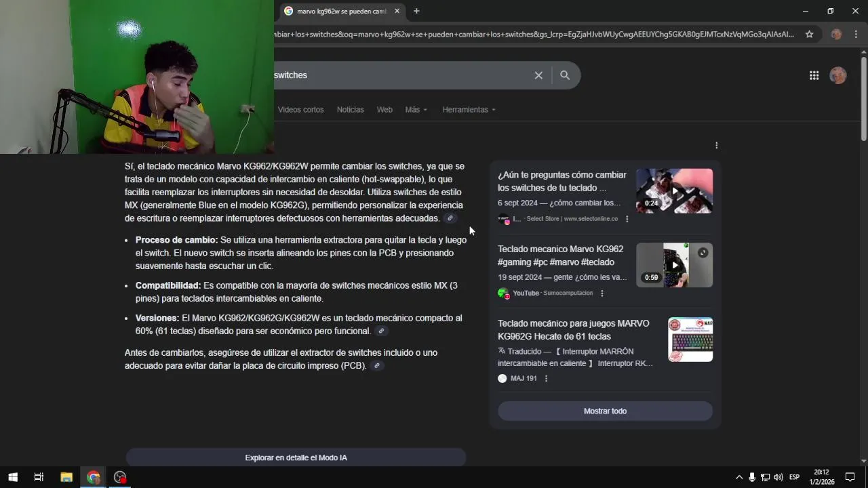Open 'Teclado mecánico para juegos MARVO' result
Viewport: 868px width, 488px height.
tap(573, 330)
